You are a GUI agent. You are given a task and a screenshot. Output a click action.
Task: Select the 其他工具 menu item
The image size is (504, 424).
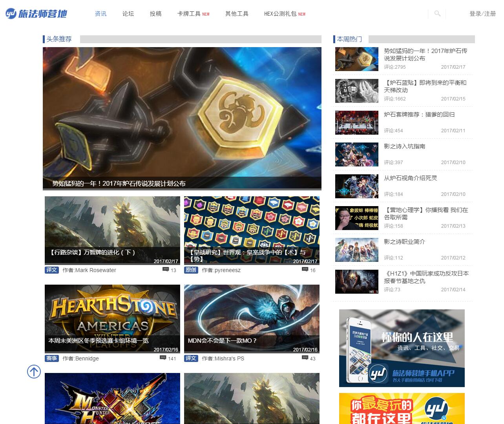click(x=237, y=14)
